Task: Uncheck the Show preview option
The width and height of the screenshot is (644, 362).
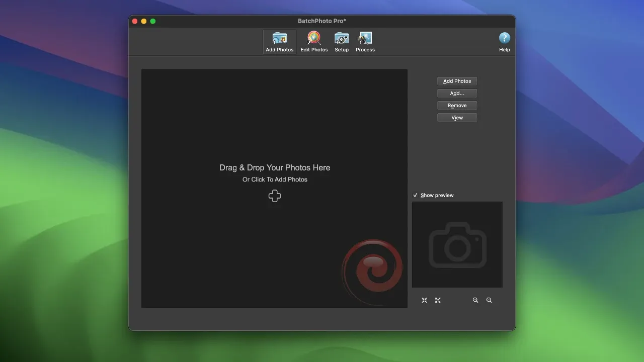Action: click(x=416, y=195)
